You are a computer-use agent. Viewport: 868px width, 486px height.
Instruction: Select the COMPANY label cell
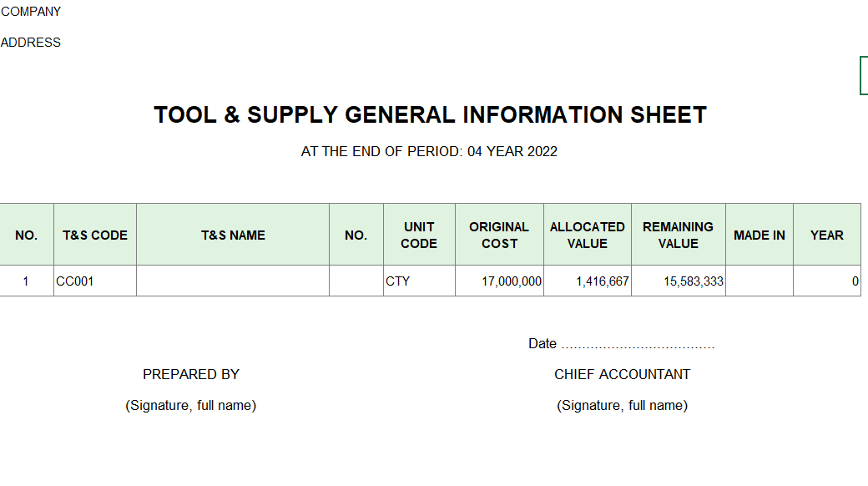click(x=30, y=12)
